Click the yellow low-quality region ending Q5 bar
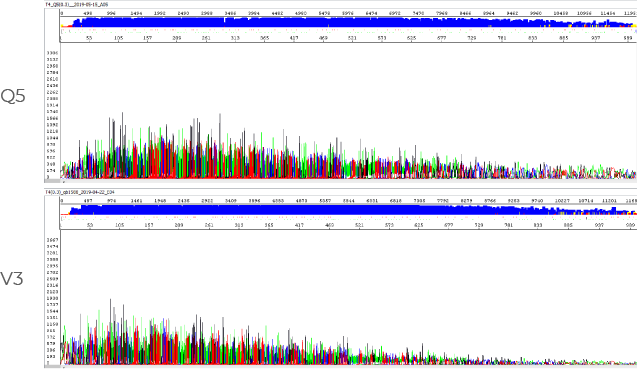 coord(635,26)
